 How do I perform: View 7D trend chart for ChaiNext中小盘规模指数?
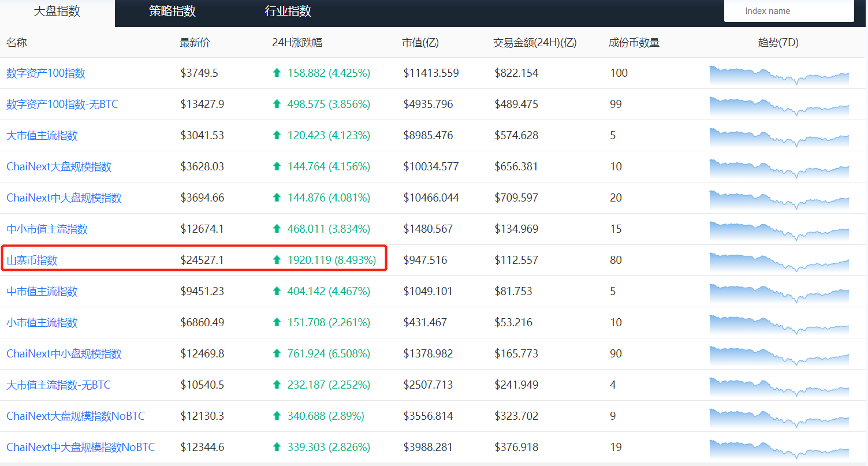point(778,355)
